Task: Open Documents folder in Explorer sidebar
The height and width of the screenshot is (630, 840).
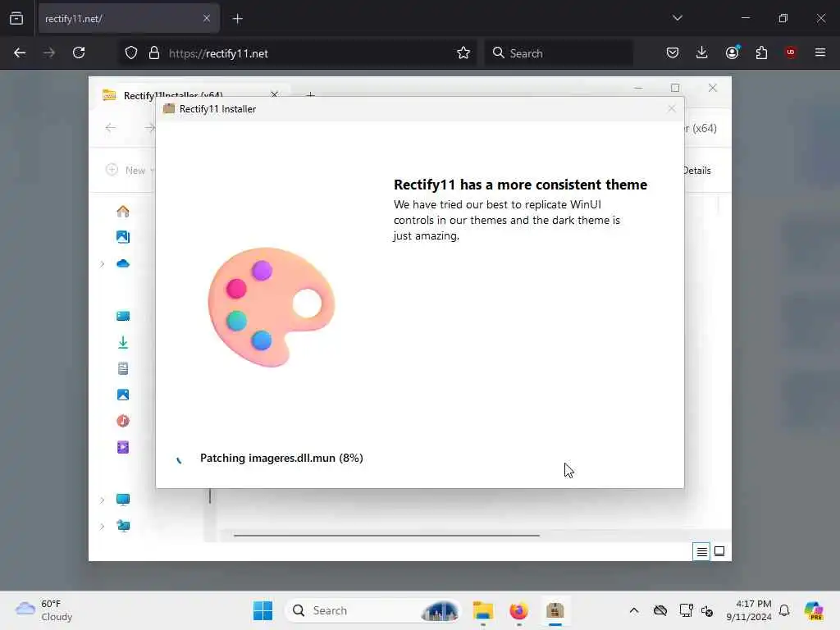Action: [123, 368]
